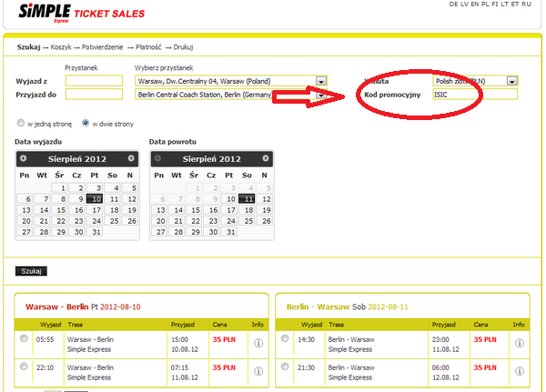Select 'w dwie strony' round-trip option
This screenshot has width=546, height=392.
(86, 123)
